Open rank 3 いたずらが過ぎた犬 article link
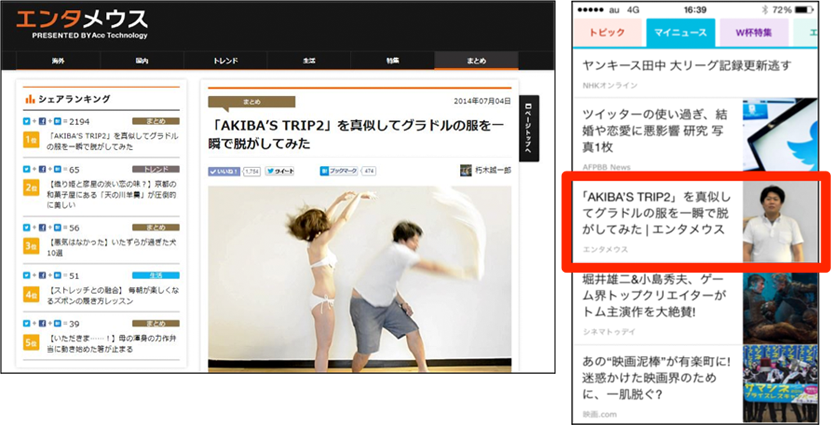This screenshot has width=831, height=444. [112, 247]
